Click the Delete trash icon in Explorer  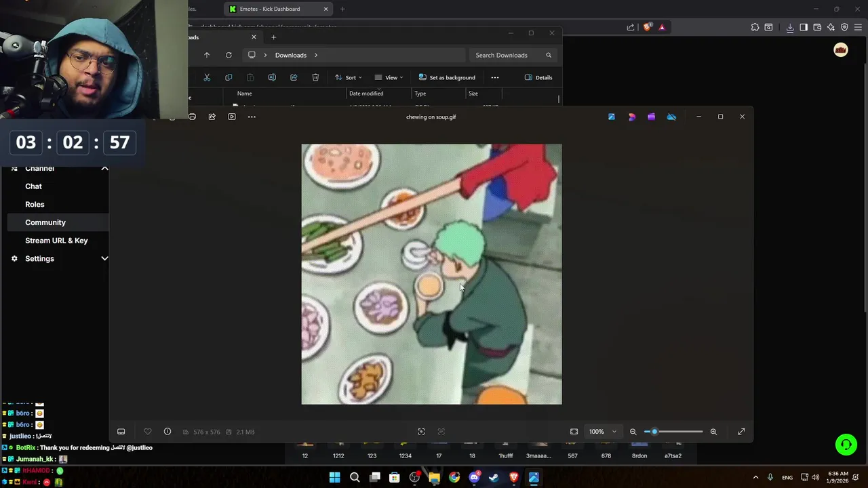tap(315, 77)
